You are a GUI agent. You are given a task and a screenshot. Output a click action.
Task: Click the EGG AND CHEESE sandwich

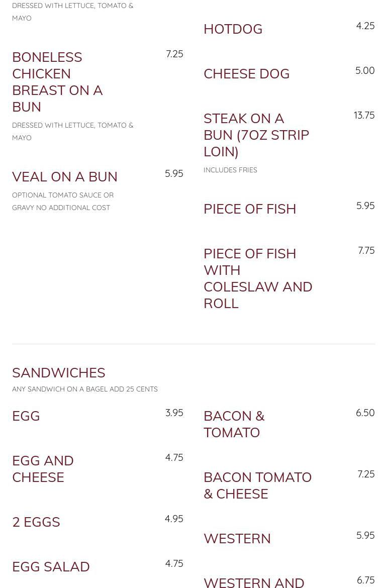[x=43, y=469]
